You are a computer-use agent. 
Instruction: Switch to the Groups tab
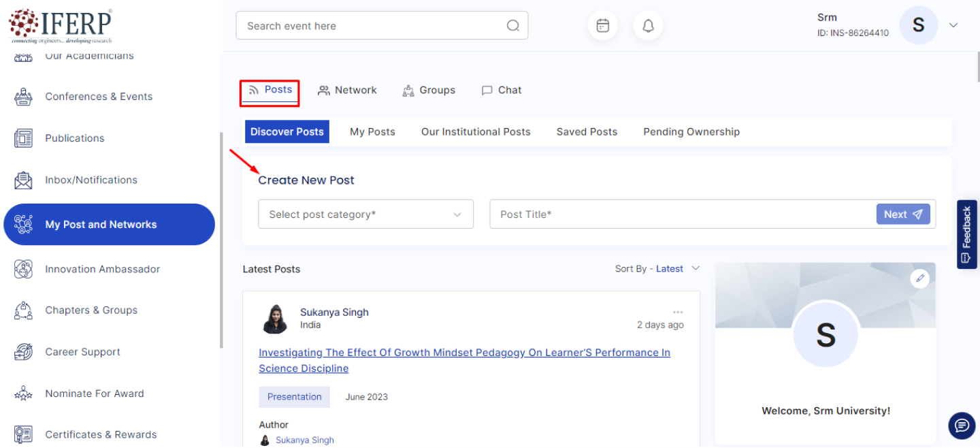pos(429,91)
